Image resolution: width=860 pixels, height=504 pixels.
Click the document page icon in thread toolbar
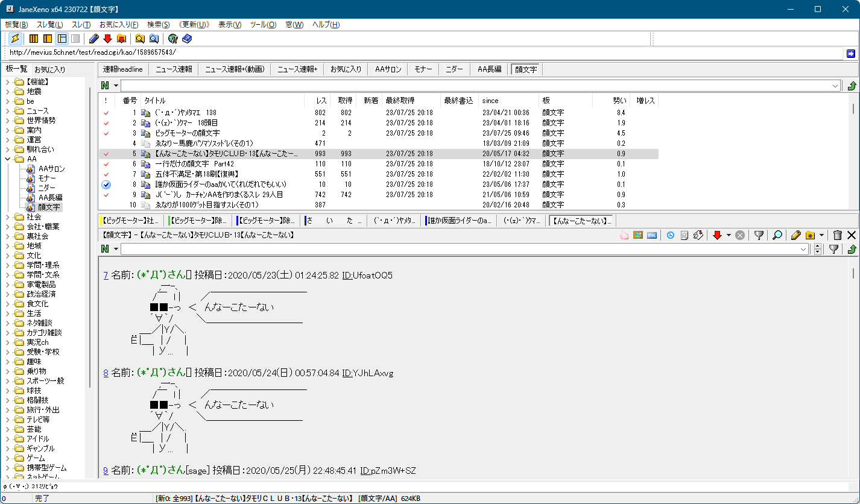685,235
